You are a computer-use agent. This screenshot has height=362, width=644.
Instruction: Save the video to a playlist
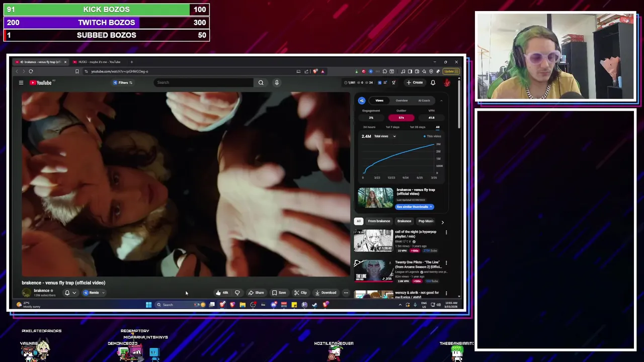279,293
